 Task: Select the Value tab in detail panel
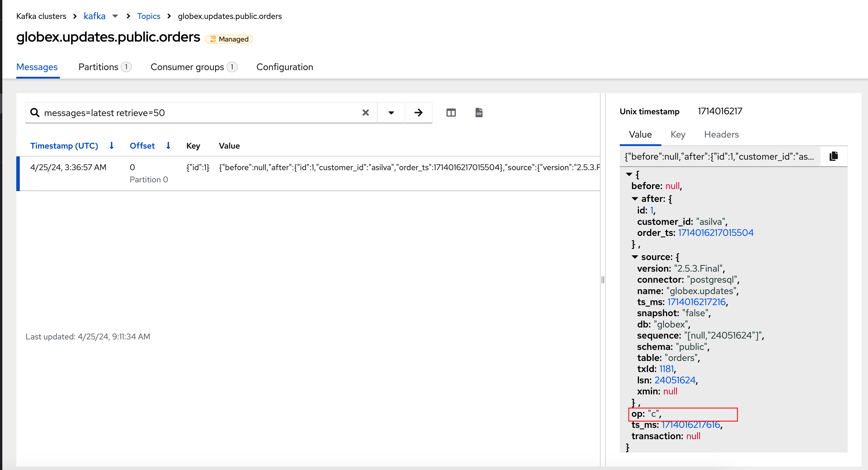640,135
